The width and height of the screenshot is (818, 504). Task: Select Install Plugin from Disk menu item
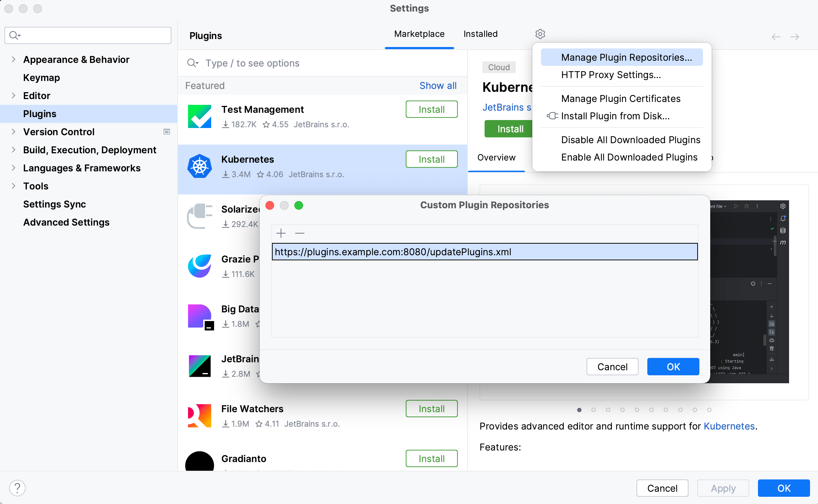(x=615, y=116)
